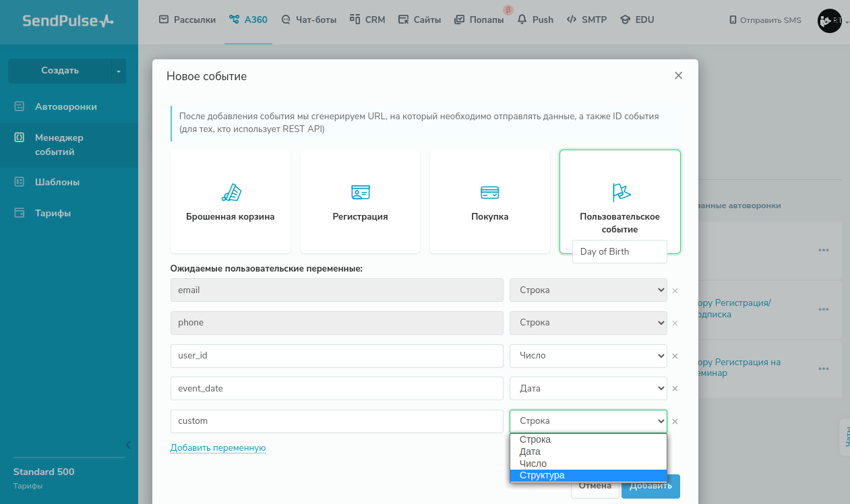The width and height of the screenshot is (850, 504).
Task: Choose the Registration (Регистрация) event card
Action: point(360,201)
